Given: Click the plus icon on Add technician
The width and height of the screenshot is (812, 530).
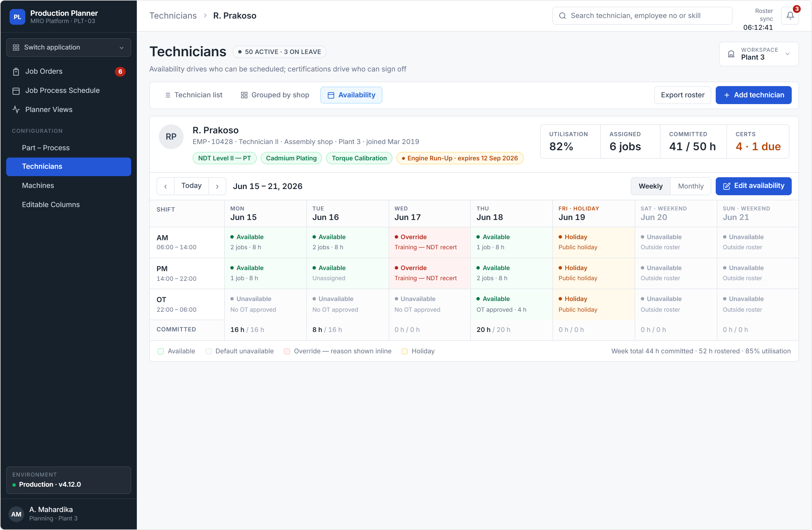Looking at the screenshot, I should (727, 95).
